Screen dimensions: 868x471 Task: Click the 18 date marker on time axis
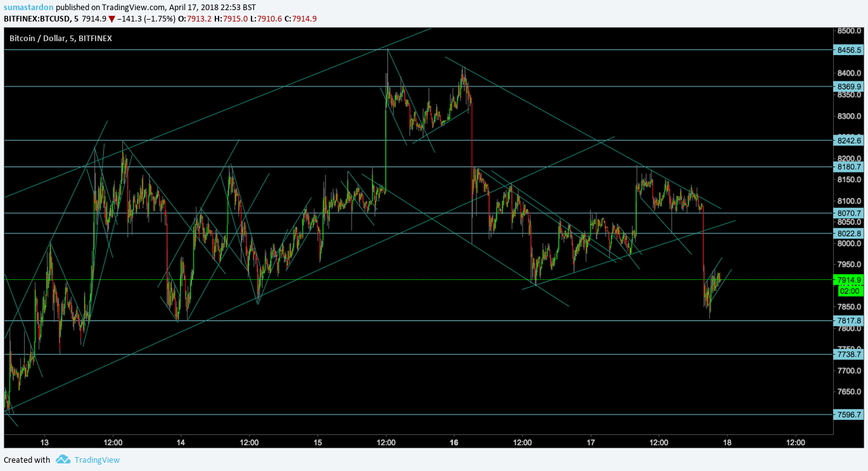tap(727, 443)
